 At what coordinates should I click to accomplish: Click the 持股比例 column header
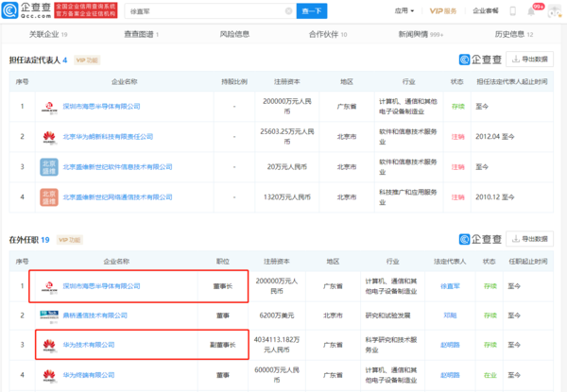234,82
